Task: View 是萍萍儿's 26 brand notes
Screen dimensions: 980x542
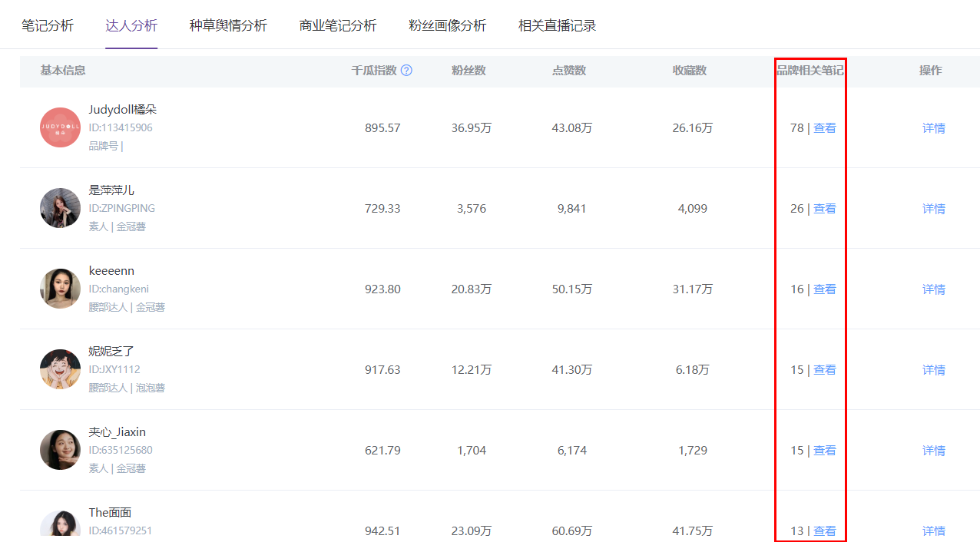Action: click(824, 209)
